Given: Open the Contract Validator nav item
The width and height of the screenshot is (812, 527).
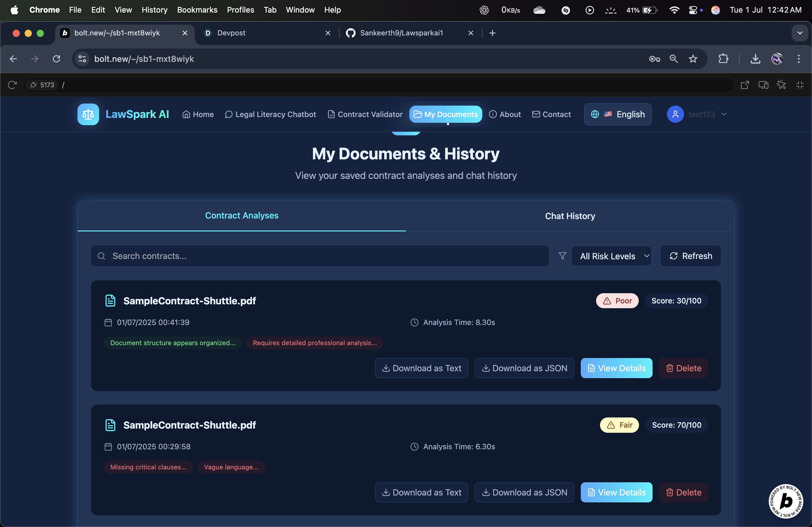Looking at the screenshot, I should coord(365,114).
